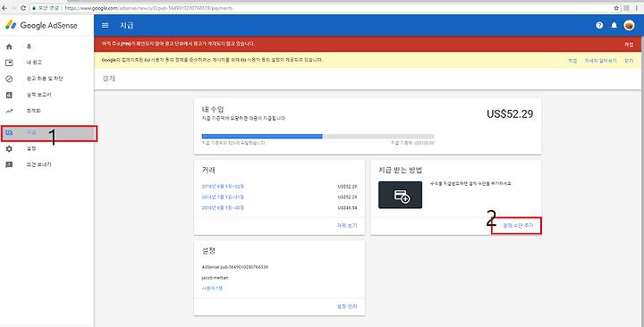Click the US$46.54 transaction amount
This screenshot has width=644, height=327.
coord(347,208)
